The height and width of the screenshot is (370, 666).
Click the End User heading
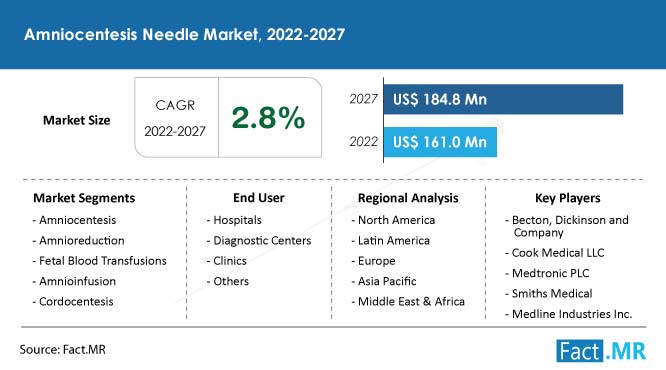(259, 198)
